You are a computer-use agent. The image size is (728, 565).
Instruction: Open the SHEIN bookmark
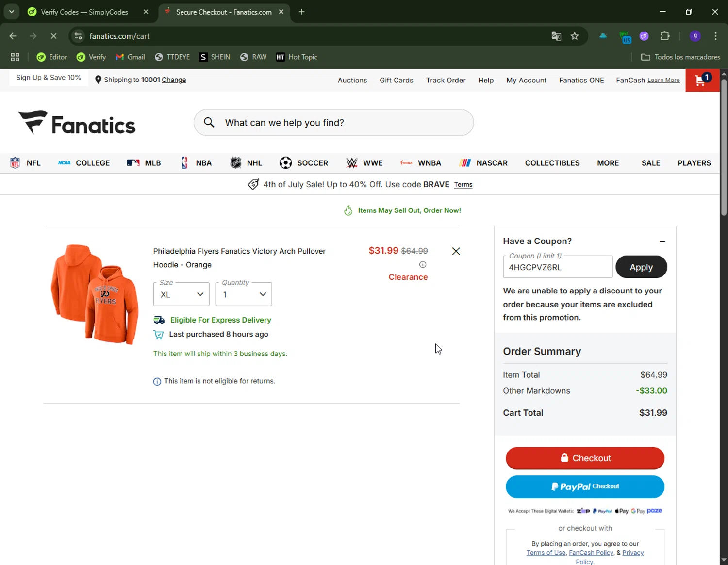215,57
